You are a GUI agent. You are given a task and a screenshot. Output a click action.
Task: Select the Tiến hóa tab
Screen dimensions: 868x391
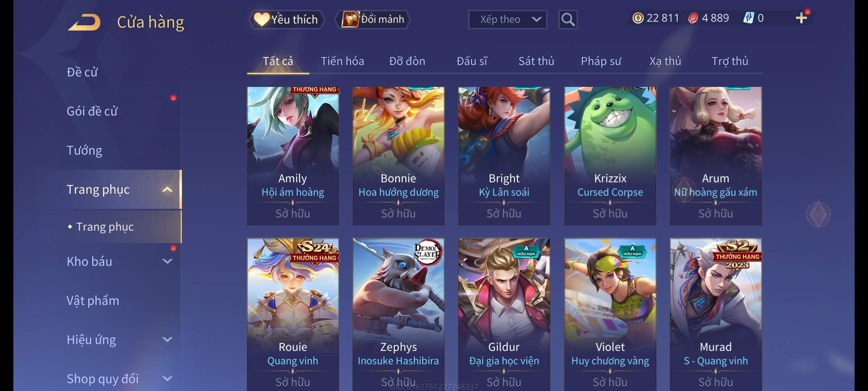point(342,61)
